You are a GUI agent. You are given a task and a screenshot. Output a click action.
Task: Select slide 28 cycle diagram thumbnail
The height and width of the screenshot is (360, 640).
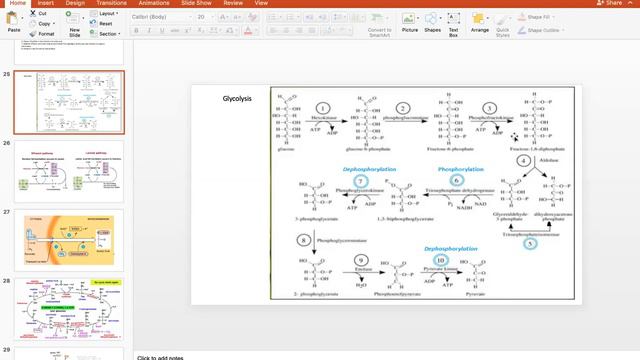coord(69,309)
